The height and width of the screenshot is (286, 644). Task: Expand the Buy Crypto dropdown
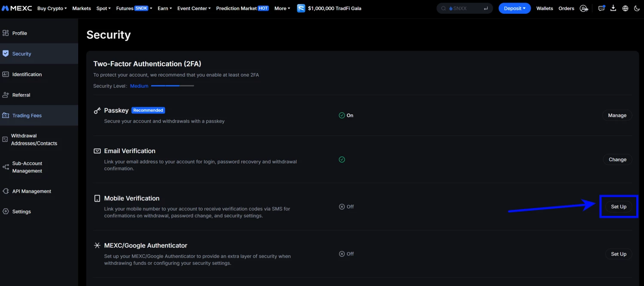(52, 8)
